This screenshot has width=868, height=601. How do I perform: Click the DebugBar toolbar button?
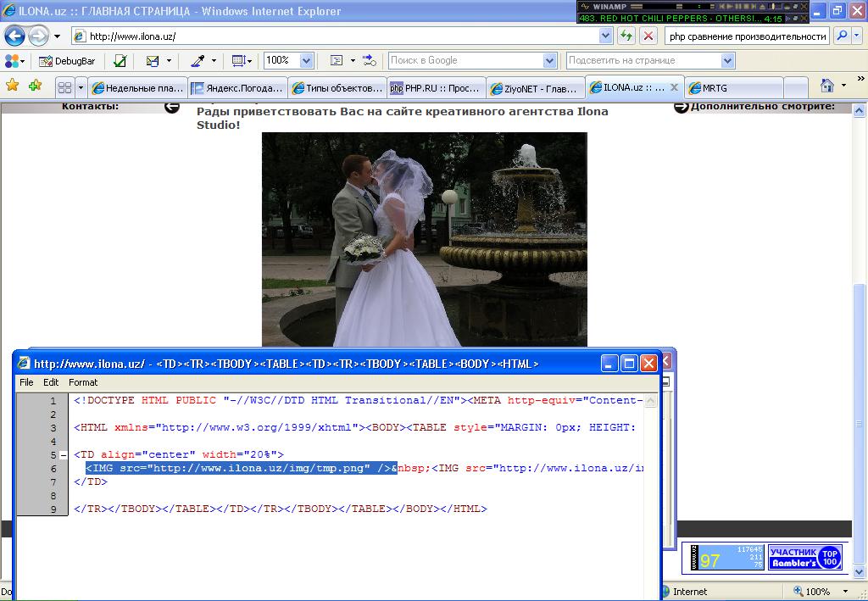(x=67, y=61)
